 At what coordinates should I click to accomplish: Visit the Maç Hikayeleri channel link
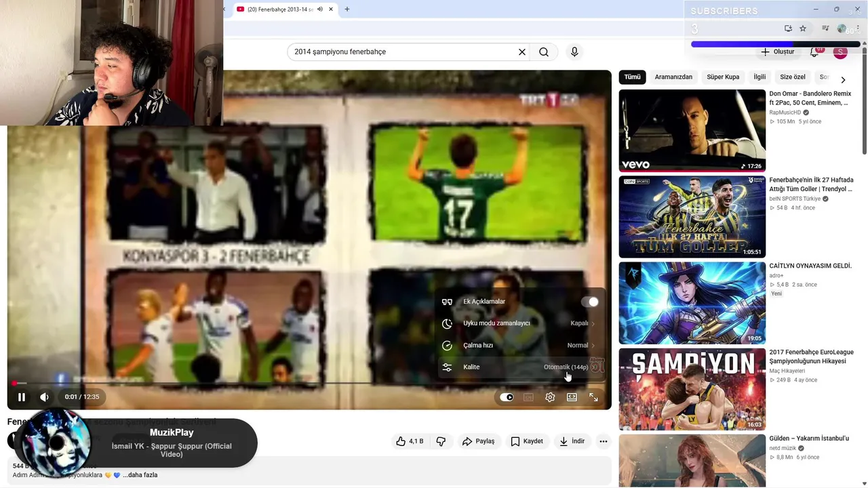pyautogui.click(x=787, y=371)
